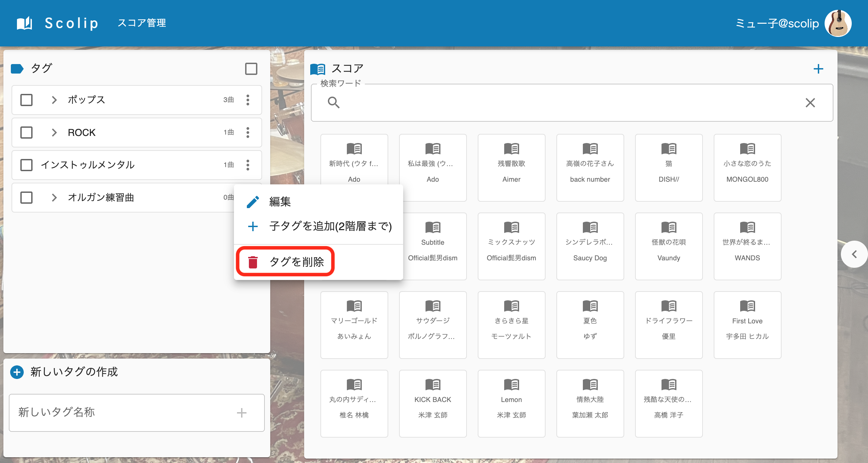Screen dimensions: 868x463
Task: Check the ROCK tag checkbox
Action: coord(26,133)
